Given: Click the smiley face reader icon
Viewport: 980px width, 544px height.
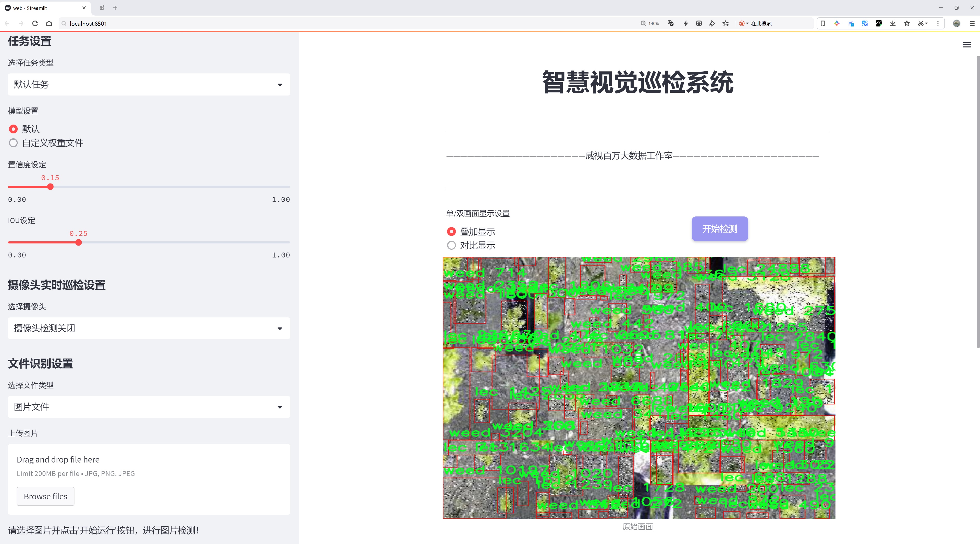Looking at the screenshot, I should (x=699, y=24).
